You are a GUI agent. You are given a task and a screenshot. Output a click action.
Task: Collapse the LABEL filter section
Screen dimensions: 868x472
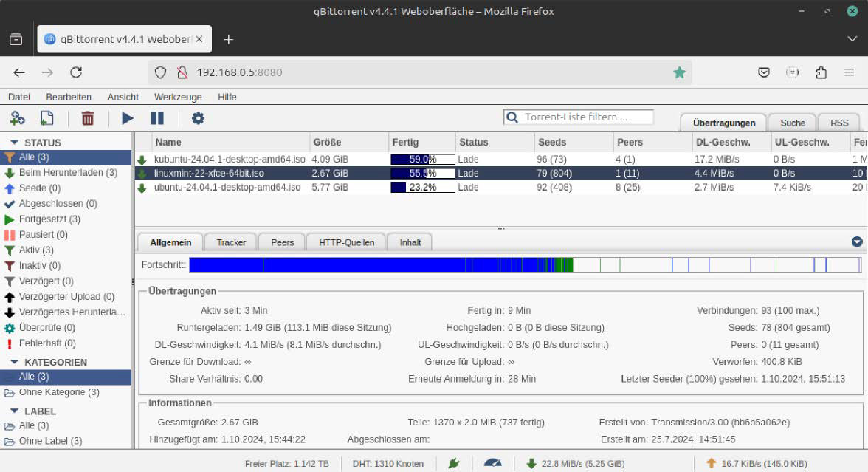pos(15,411)
